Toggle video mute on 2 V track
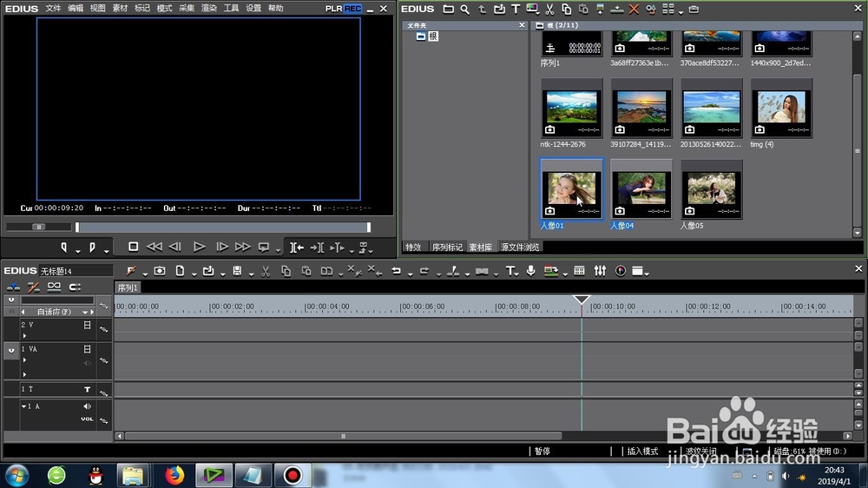This screenshot has width=868, height=488. 87,325
